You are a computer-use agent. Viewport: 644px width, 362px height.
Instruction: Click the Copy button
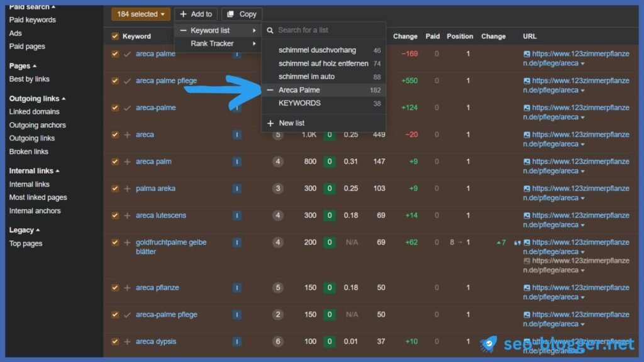[242, 14]
